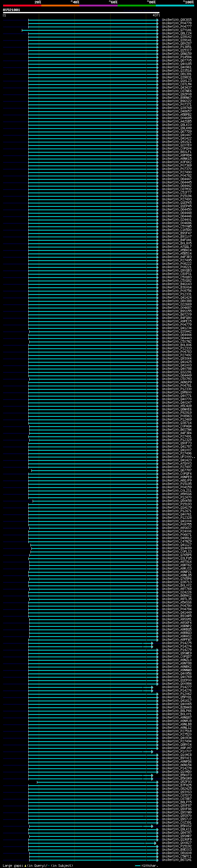
Task: Click hit label UniRef100_A5BPB2
Action: pyautogui.click(x=177, y=115)
